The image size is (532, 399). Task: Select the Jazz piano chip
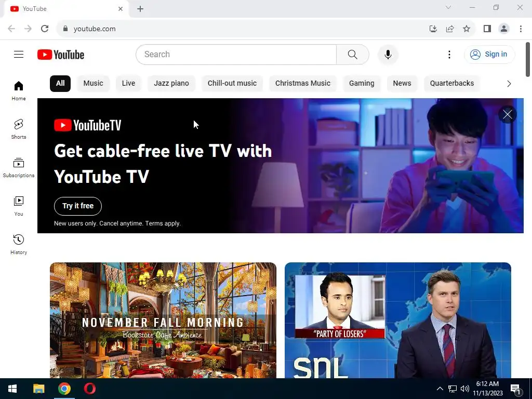(171, 84)
